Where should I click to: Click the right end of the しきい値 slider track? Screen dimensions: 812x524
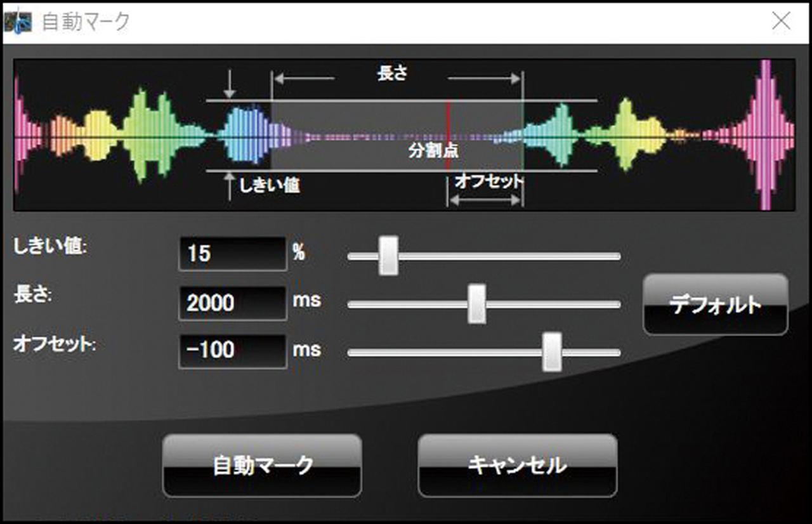tap(615, 256)
